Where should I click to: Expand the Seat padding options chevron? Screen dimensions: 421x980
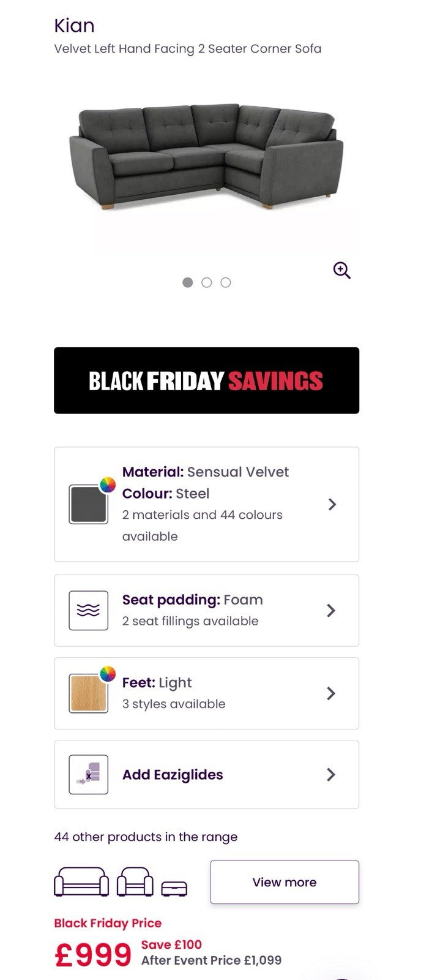331,611
